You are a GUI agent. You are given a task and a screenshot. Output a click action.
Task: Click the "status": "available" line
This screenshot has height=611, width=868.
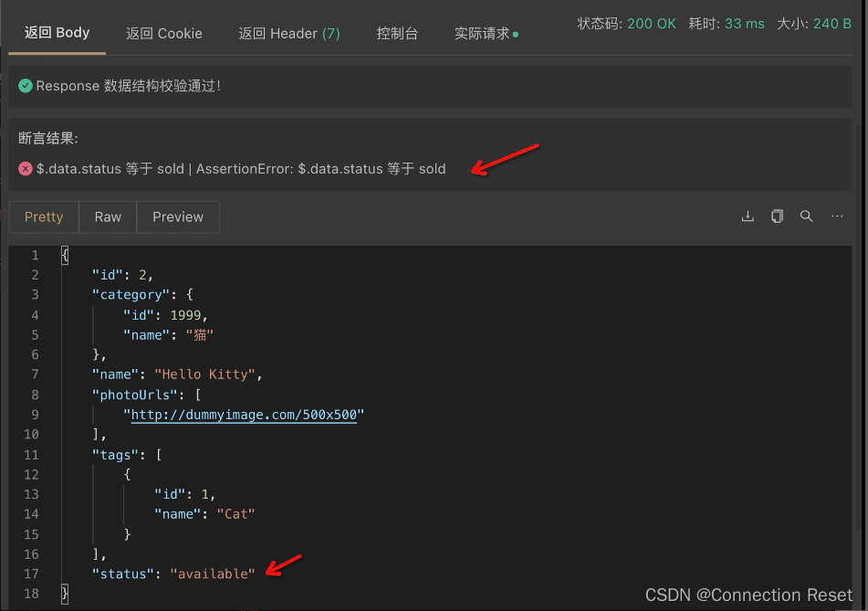coord(173,574)
